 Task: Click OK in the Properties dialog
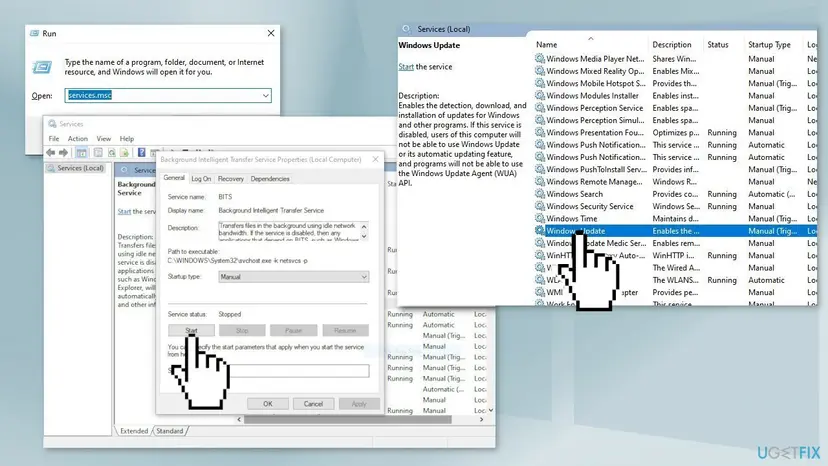coord(268,404)
